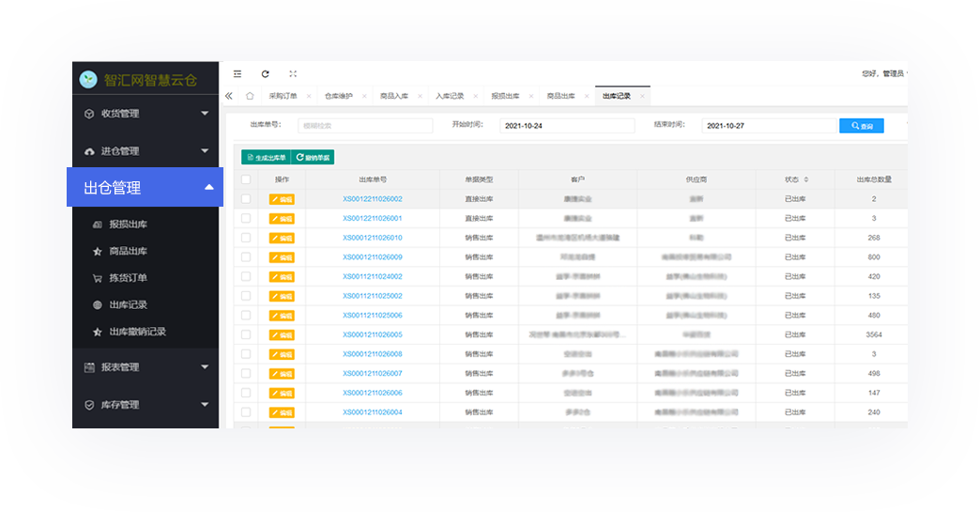This screenshot has height=512, width=980.
Task: Switch to the 报损出库 tab
Action: tap(506, 96)
